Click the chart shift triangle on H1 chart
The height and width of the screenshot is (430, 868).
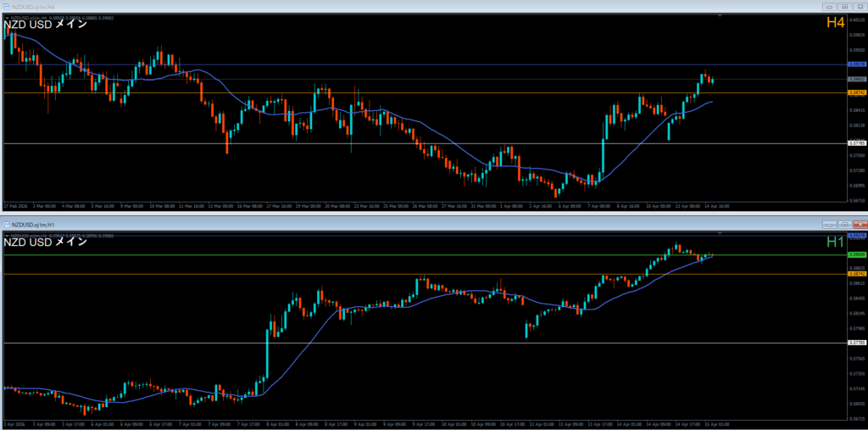tap(720, 234)
